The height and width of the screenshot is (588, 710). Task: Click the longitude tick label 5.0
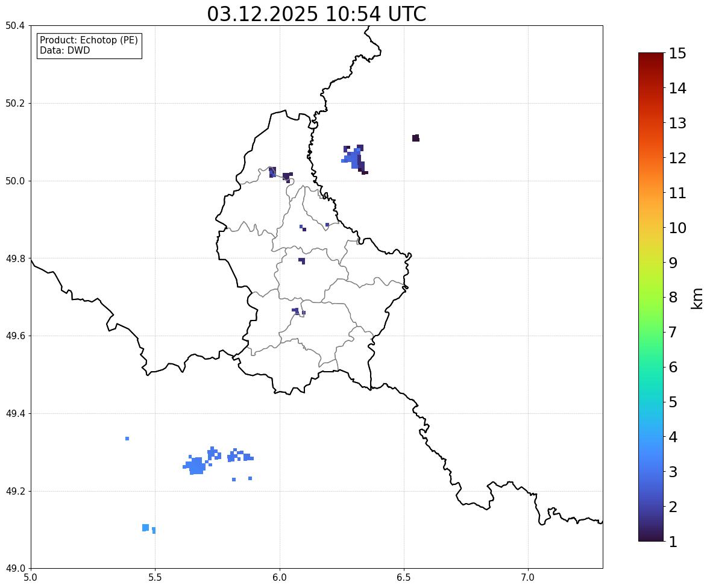[31, 578]
